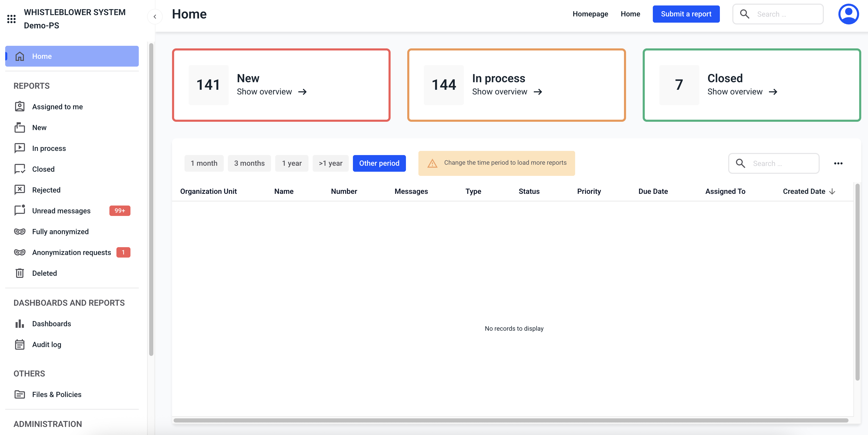Viewport: 868px width, 435px height.
Task: Open Assigned to me reports icon
Action: [19, 107]
